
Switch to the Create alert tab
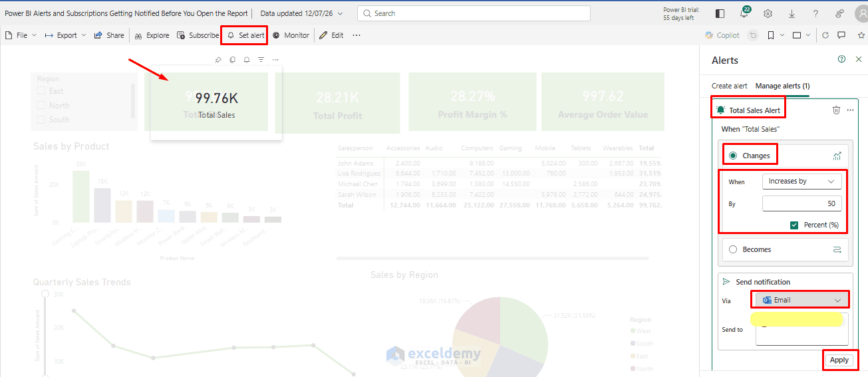[730, 86]
